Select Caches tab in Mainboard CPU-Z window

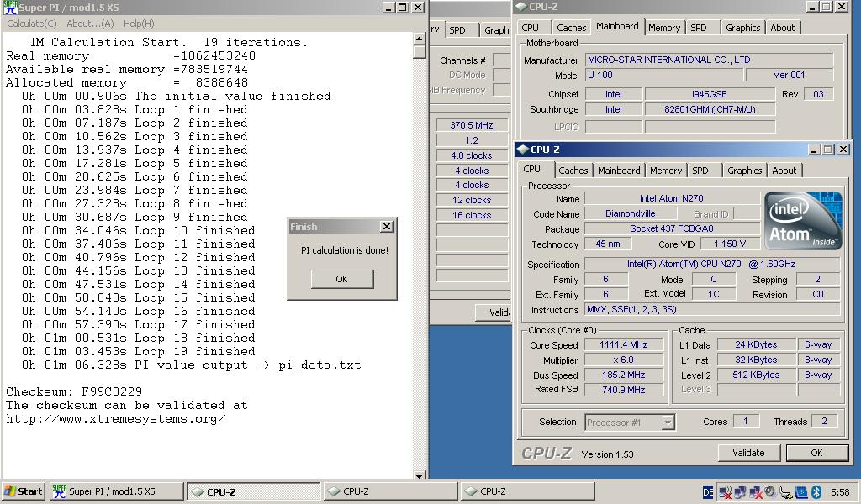click(x=572, y=28)
